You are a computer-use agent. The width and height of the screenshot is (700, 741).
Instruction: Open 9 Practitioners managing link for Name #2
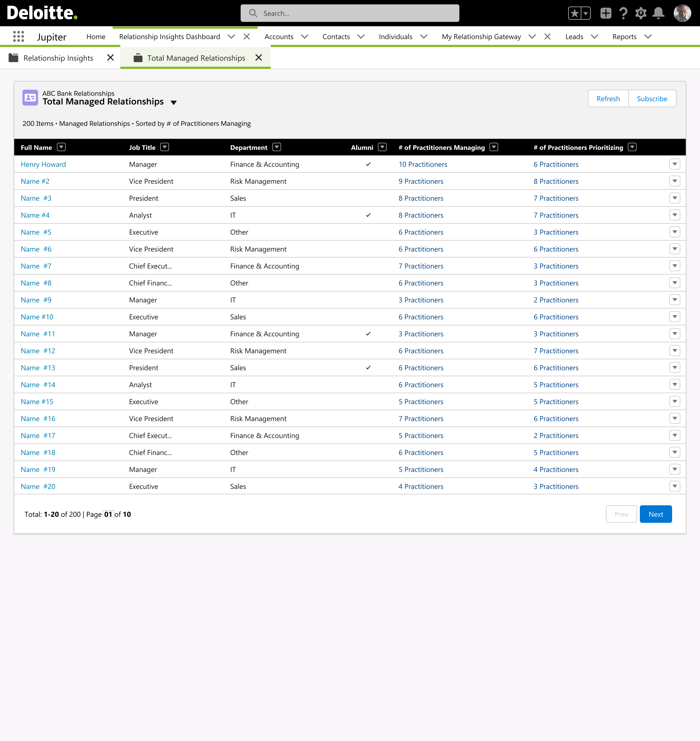(421, 181)
